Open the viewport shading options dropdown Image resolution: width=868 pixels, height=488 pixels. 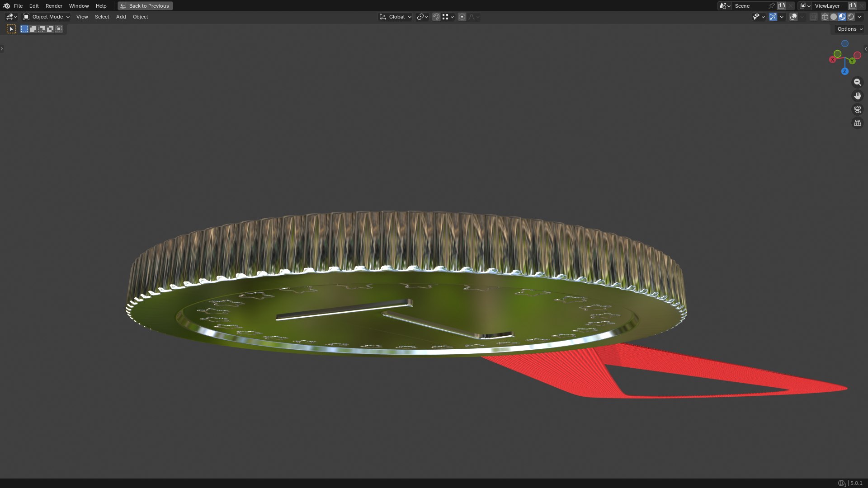click(x=859, y=17)
